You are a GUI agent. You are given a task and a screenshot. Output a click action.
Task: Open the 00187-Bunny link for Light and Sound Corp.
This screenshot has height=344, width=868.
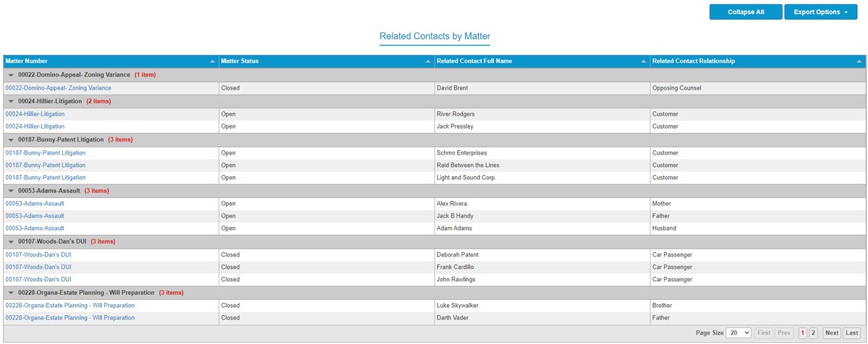[x=46, y=177]
